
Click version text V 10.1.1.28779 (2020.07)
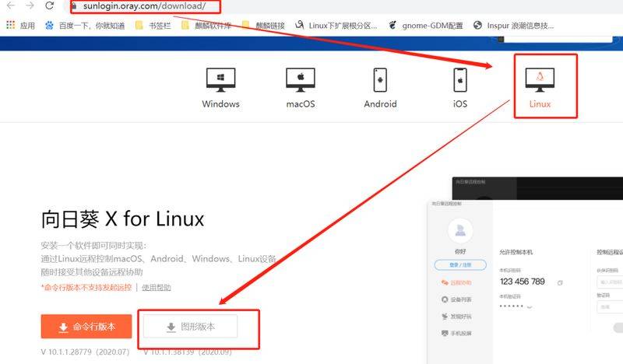tap(86, 352)
